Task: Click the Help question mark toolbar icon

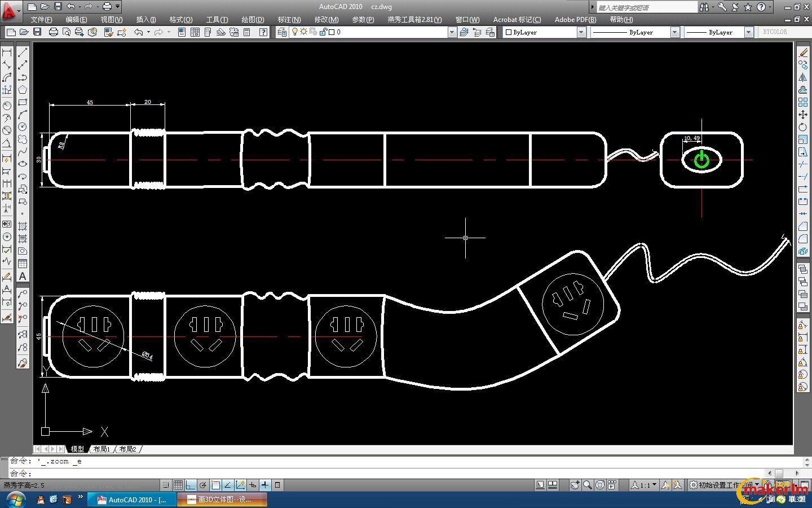Action: pos(263,32)
